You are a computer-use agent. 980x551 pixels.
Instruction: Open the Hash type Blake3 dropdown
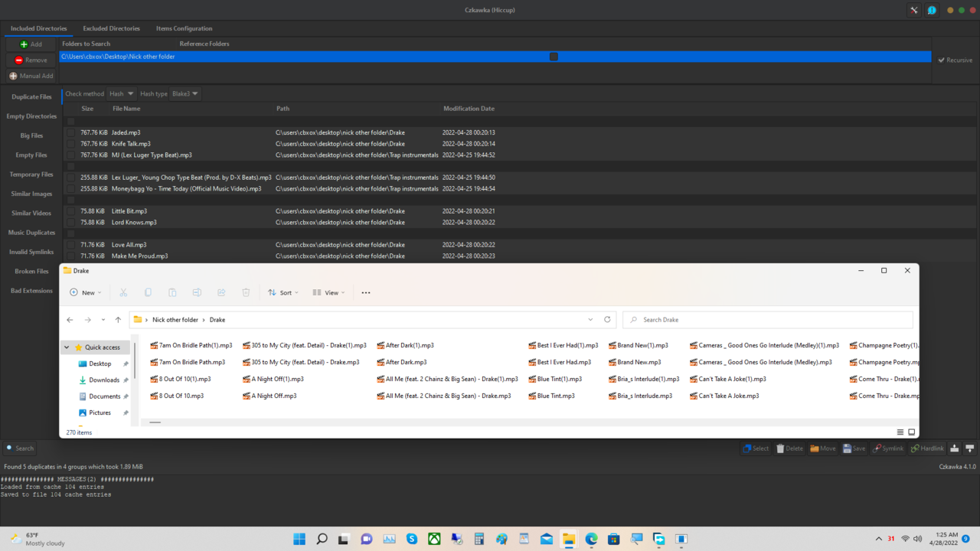point(185,94)
